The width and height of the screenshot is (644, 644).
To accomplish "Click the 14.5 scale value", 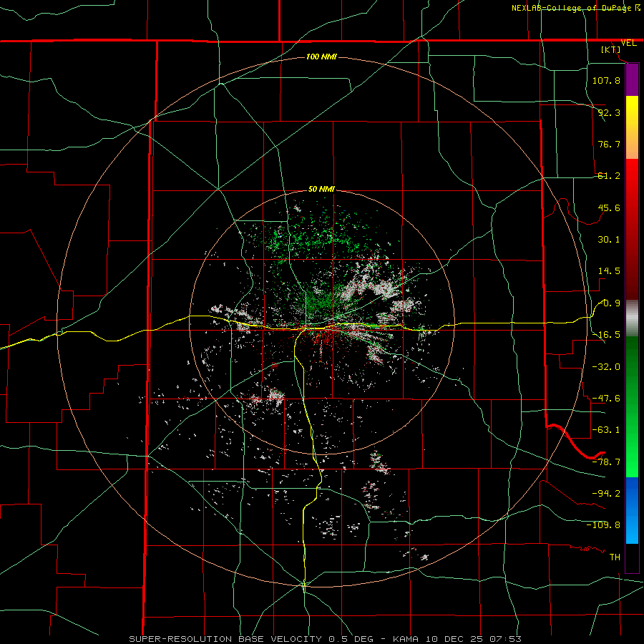I will [x=609, y=271].
